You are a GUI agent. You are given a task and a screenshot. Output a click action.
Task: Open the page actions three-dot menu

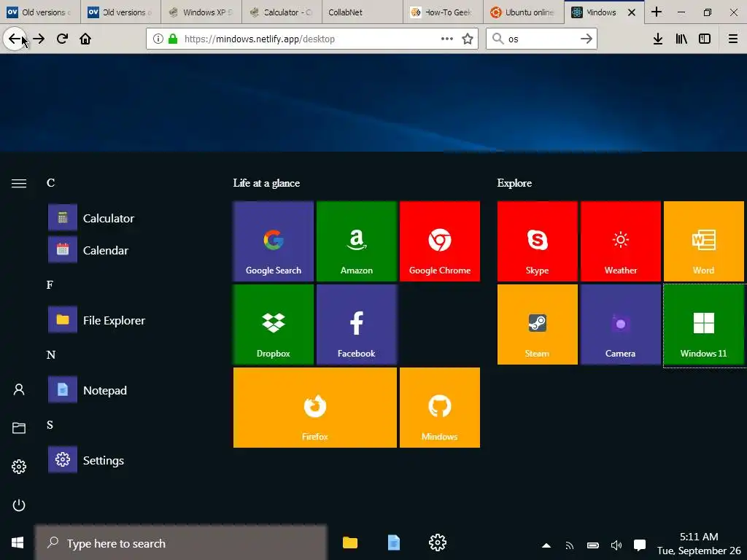tap(447, 39)
